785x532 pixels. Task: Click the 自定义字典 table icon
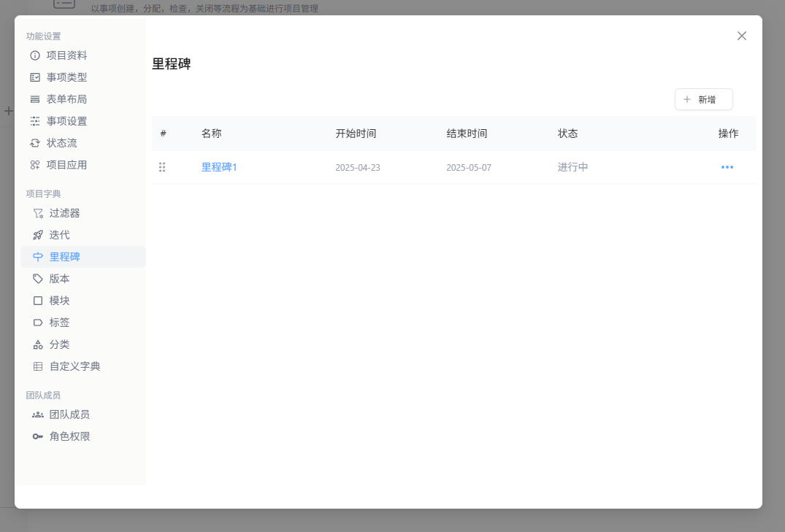click(x=38, y=366)
